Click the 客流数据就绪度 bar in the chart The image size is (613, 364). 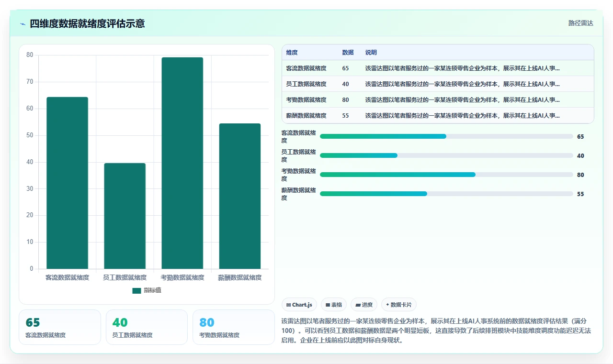tap(67, 183)
